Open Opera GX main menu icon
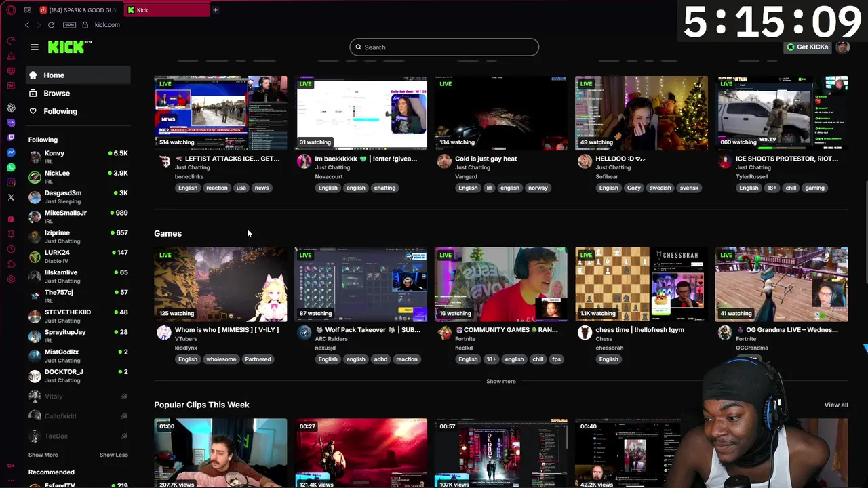Screen dimensions: 868x488 pos(11,10)
